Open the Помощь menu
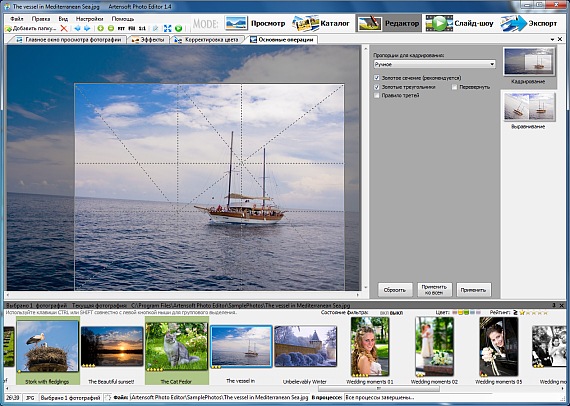The height and width of the screenshot is (406, 570). (x=123, y=19)
